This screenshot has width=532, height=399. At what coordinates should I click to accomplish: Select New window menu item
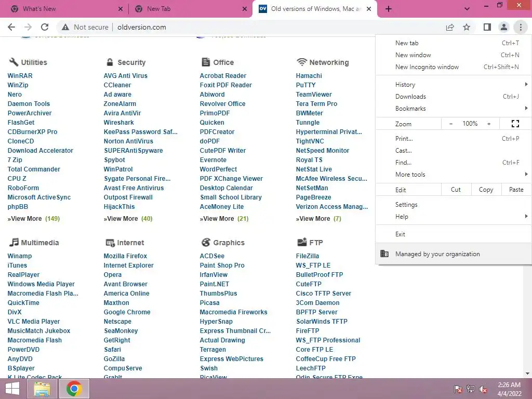click(454, 55)
